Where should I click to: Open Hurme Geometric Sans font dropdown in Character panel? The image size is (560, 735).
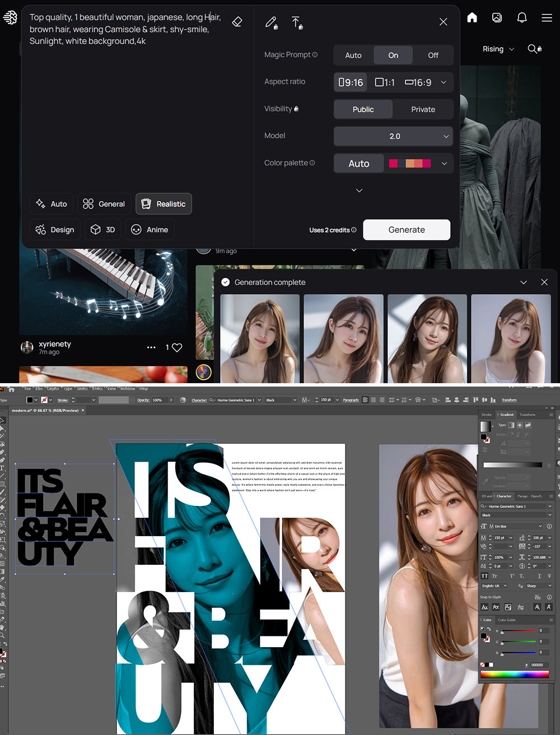click(x=549, y=506)
